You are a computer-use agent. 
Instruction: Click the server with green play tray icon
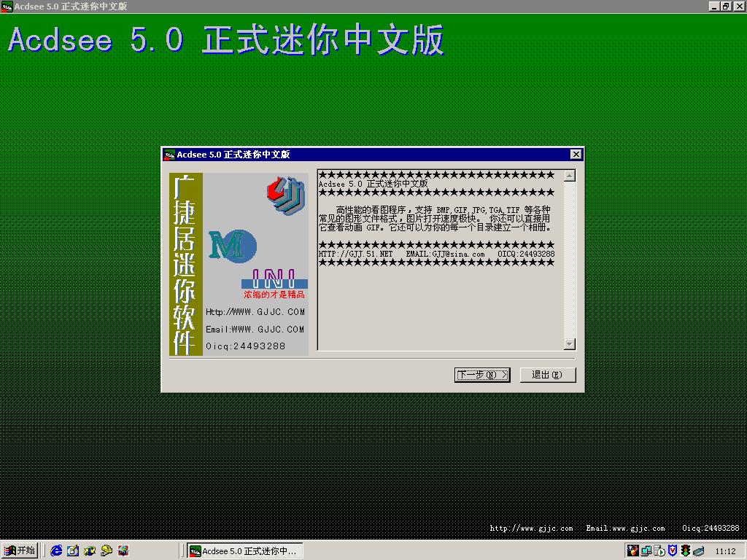click(659, 551)
